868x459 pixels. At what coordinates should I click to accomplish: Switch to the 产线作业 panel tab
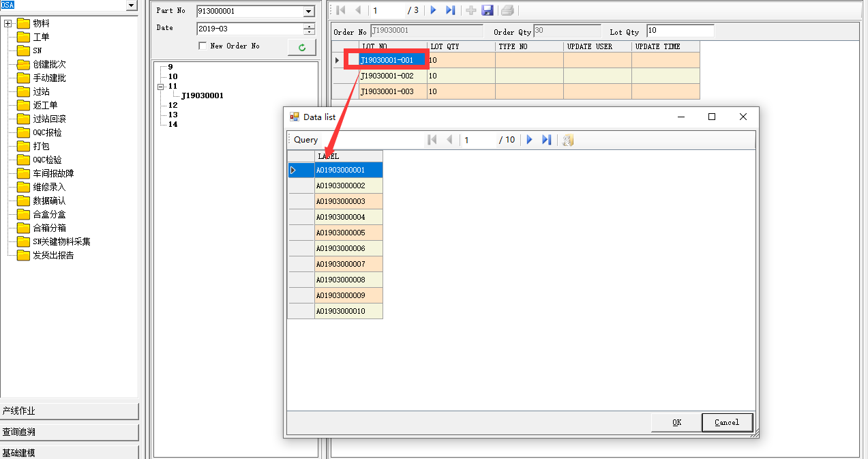pyautogui.click(x=69, y=411)
